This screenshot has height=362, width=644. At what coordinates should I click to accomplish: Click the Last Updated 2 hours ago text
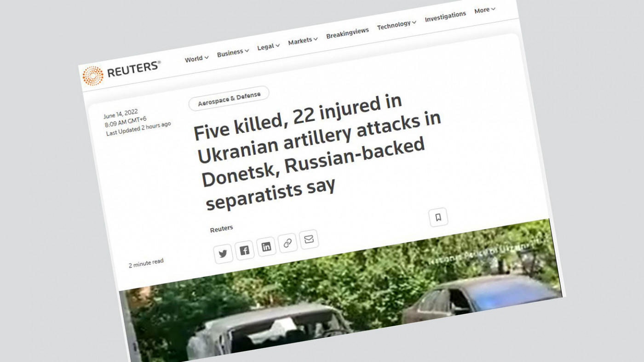pyautogui.click(x=138, y=129)
